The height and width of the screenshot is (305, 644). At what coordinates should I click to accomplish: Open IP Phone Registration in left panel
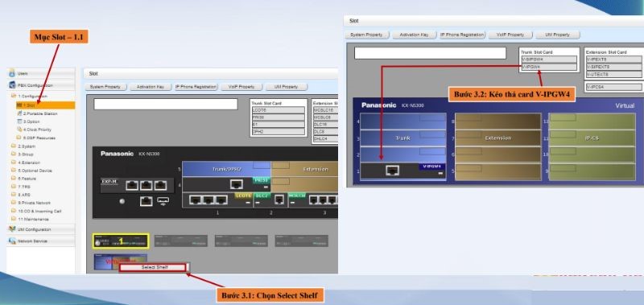tap(196, 87)
